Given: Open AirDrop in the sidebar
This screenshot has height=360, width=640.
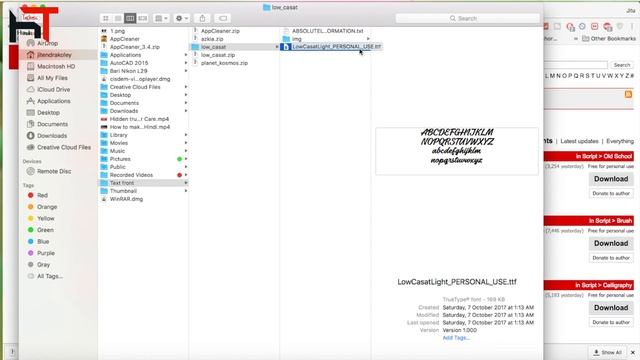Looking at the screenshot, I should pos(47,43).
